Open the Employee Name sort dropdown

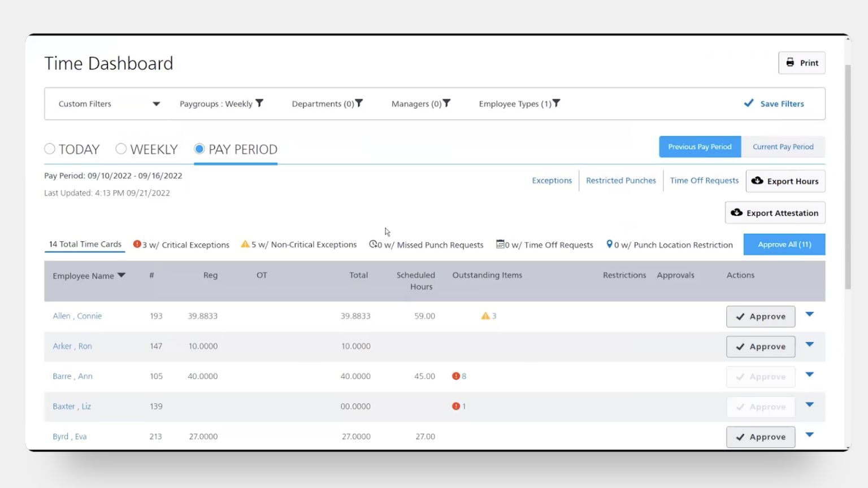tap(121, 276)
